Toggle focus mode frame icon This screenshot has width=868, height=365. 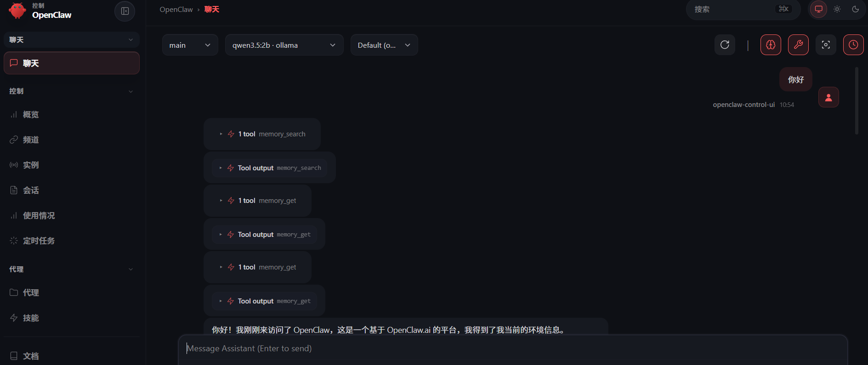(826, 45)
